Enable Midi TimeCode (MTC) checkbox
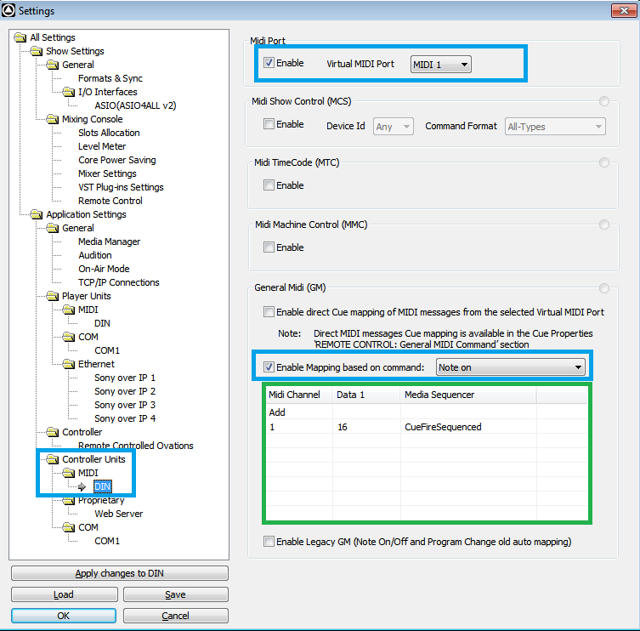The width and height of the screenshot is (640, 631). [x=269, y=185]
